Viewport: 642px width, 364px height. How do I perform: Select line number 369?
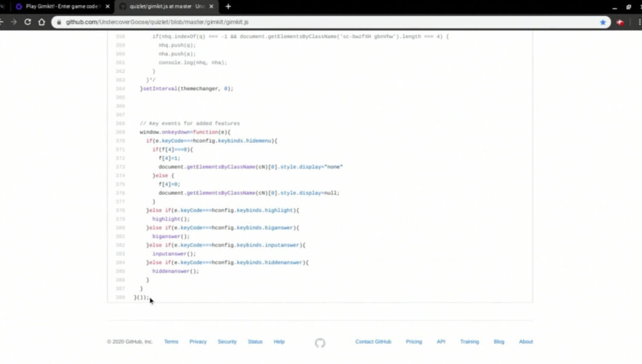(120, 132)
